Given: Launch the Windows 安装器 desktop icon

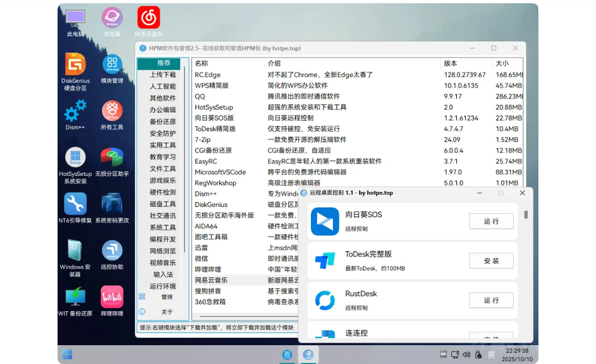Looking at the screenshot, I should (x=75, y=259).
